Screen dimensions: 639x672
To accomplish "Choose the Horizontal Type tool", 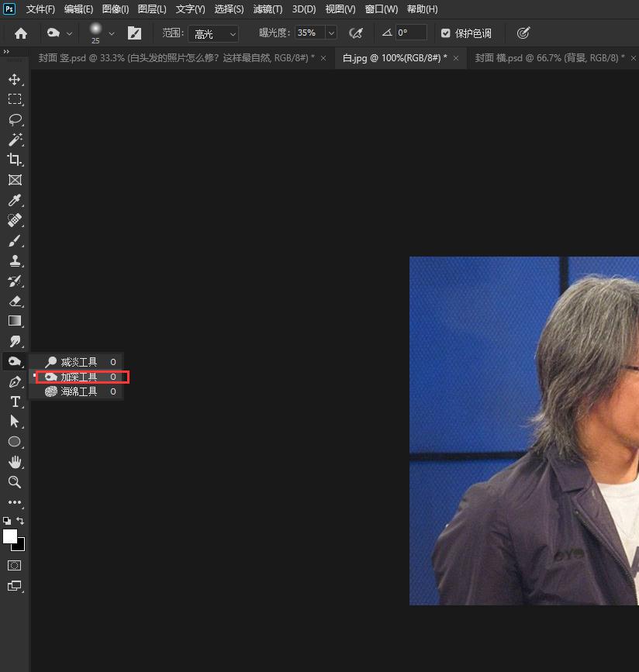I will (x=14, y=401).
